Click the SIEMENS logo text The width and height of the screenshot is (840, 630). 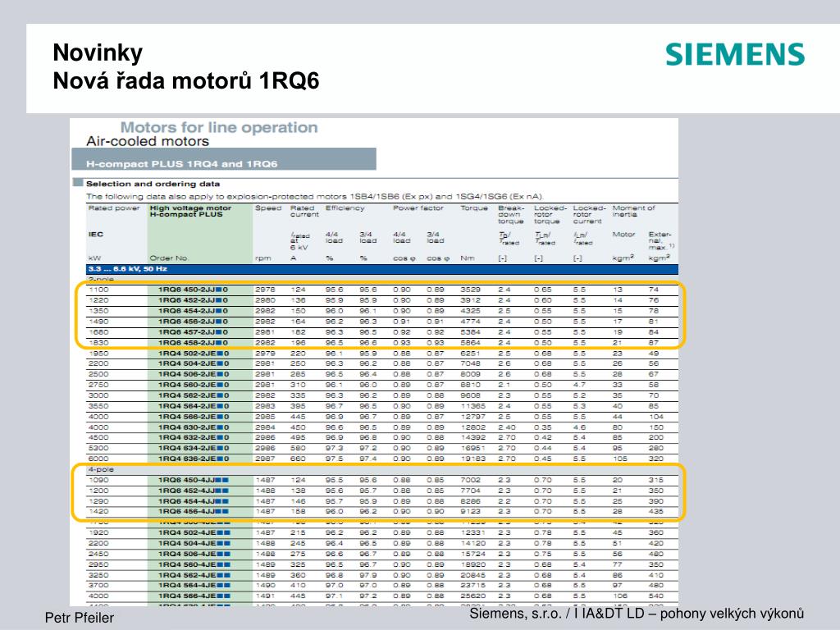pos(735,55)
